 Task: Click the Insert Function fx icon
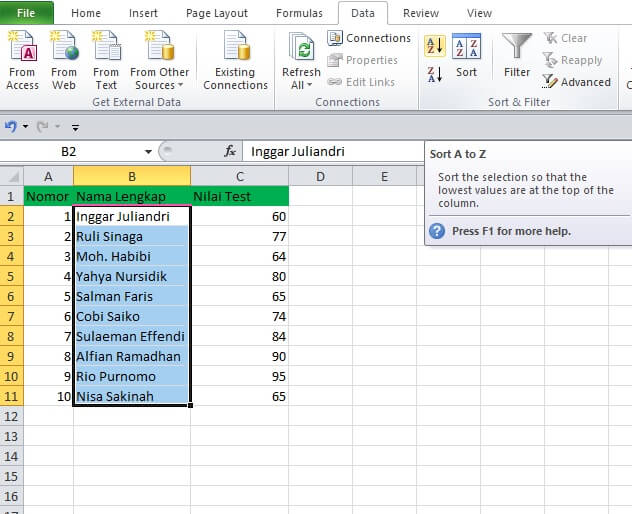pos(230,152)
